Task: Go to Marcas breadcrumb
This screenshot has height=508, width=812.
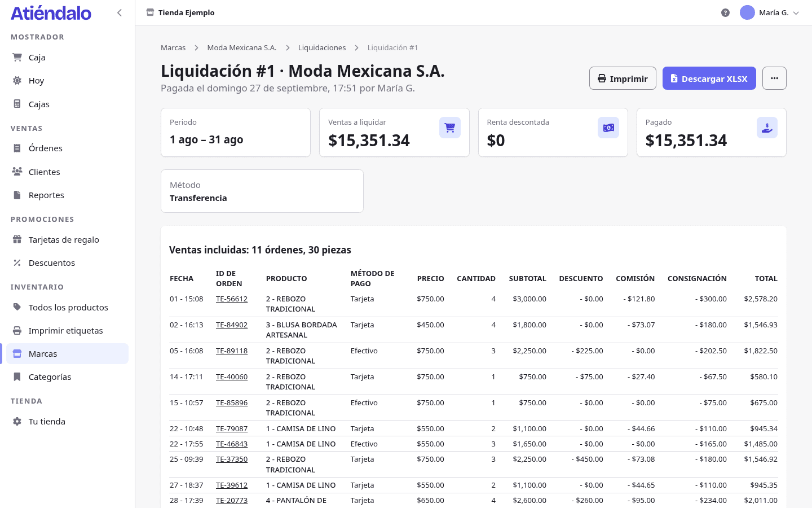Action: [x=173, y=47]
